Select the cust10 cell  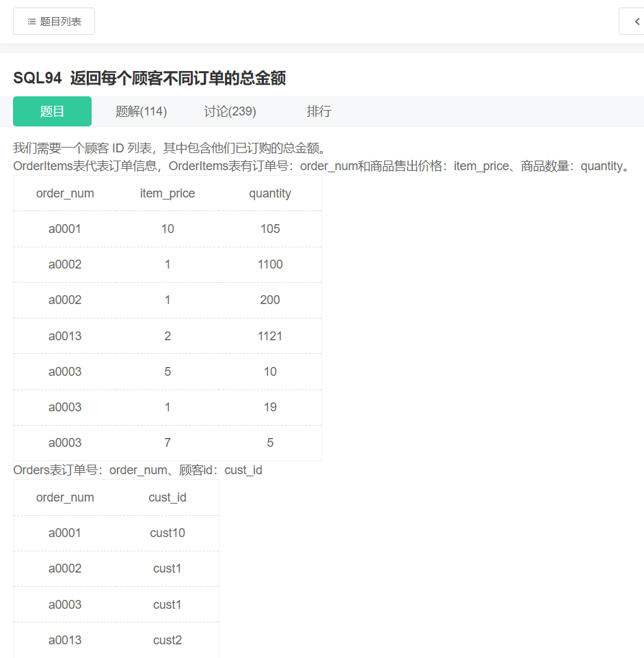click(x=167, y=533)
